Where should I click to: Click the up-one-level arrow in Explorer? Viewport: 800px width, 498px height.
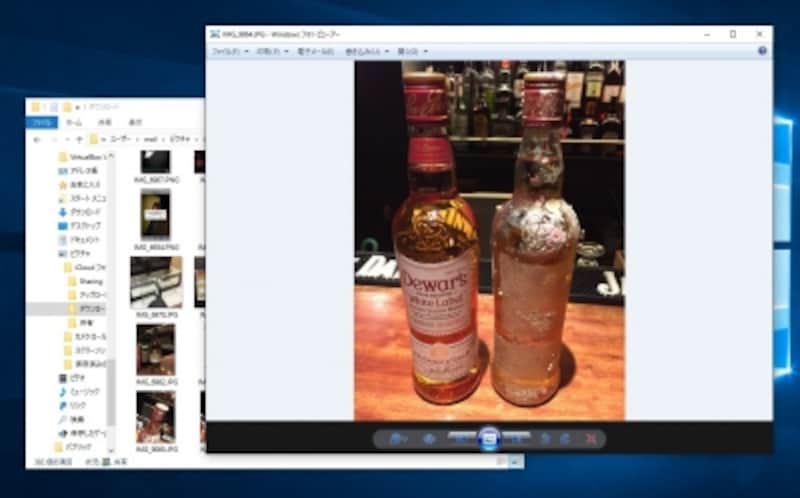tap(79, 139)
